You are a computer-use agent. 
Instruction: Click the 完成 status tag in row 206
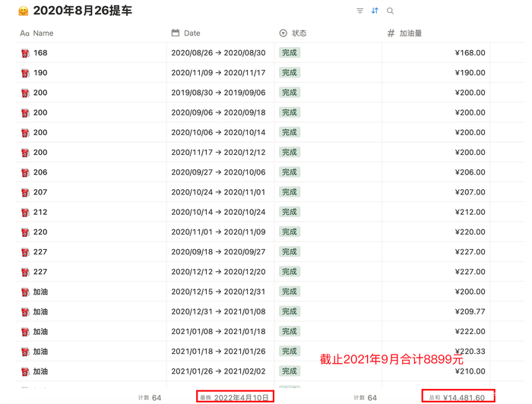pyautogui.click(x=289, y=172)
